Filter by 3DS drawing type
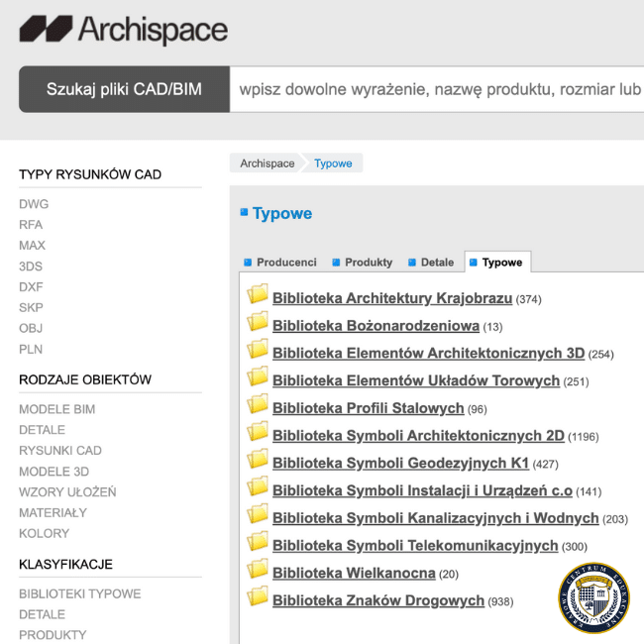644x644 pixels. 31,267
